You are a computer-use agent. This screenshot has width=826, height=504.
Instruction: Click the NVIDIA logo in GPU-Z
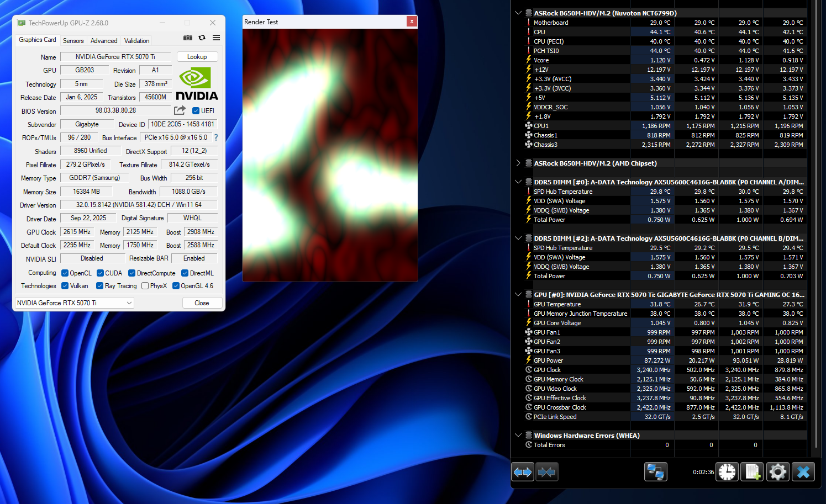click(197, 83)
